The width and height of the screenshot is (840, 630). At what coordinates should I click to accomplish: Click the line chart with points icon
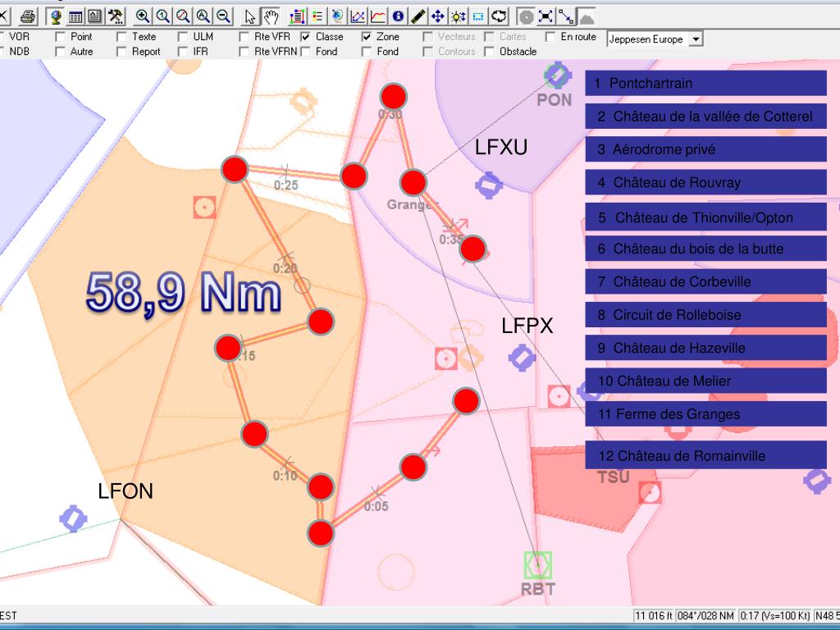pos(358,16)
